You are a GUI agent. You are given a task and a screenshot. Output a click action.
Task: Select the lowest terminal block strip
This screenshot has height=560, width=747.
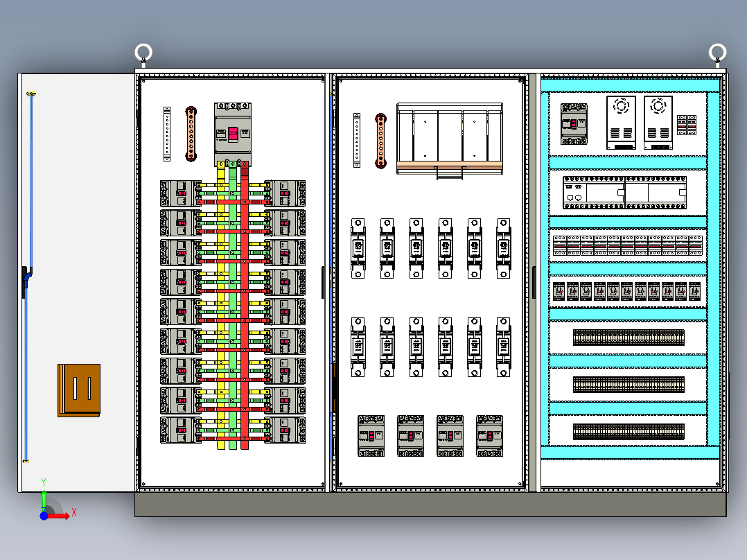coord(629,432)
